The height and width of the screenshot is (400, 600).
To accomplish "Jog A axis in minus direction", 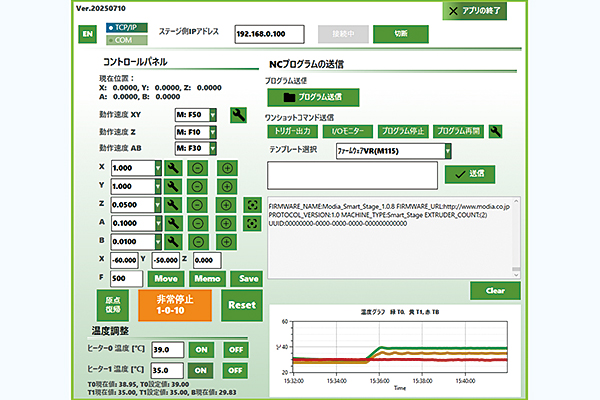I will pyautogui.click(x=197, y=223).
